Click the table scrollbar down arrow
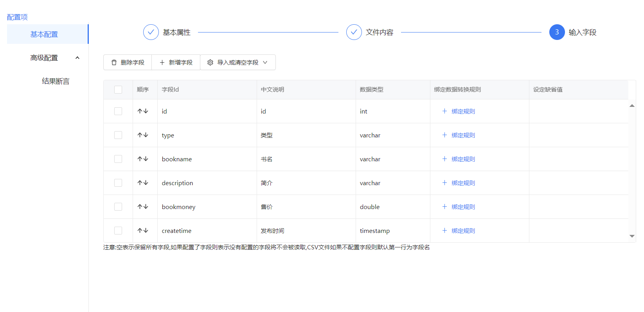 click(x=632, y=236)
